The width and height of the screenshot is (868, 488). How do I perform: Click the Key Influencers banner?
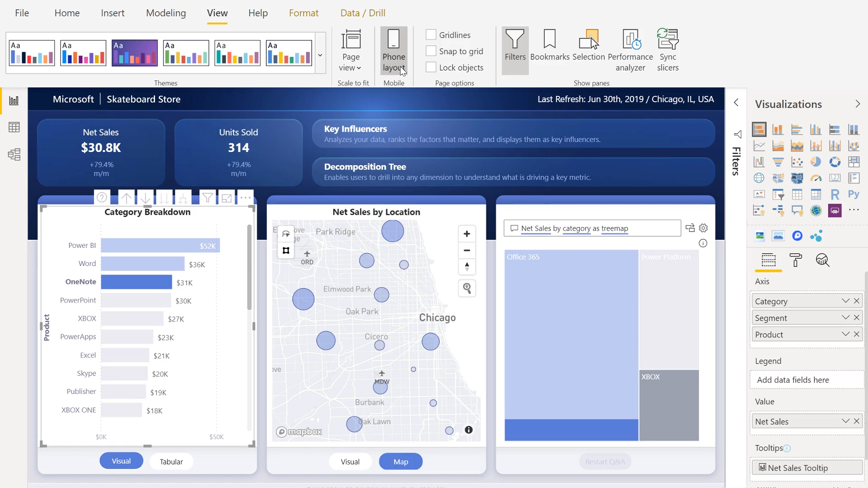click(x=513, y=133)
